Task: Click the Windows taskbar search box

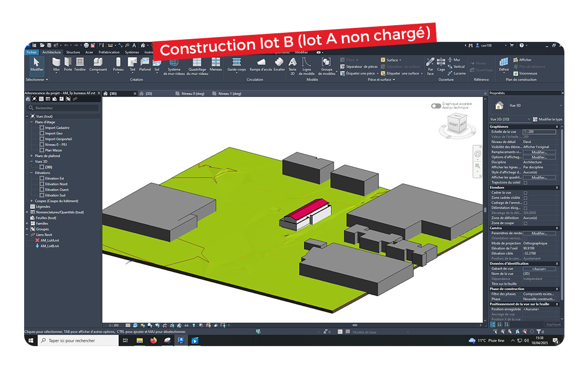Action: click(x=78, y=341)
